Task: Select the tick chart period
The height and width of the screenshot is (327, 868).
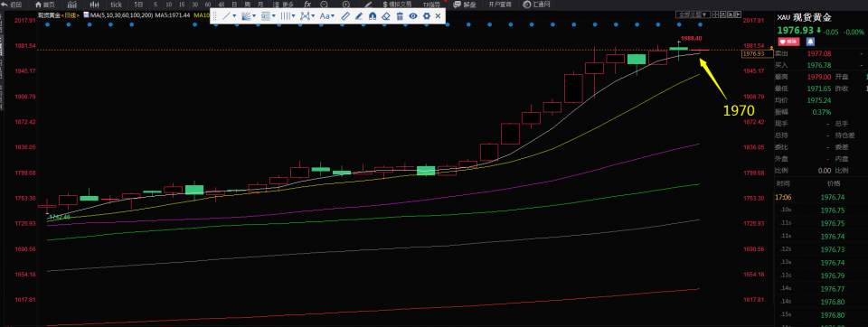Action: (117, 5)
